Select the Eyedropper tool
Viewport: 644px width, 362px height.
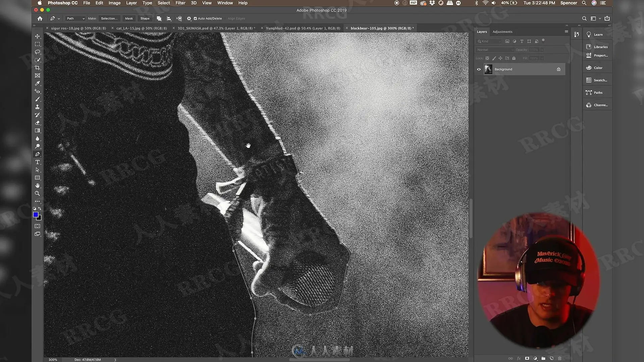coord(38,83)
